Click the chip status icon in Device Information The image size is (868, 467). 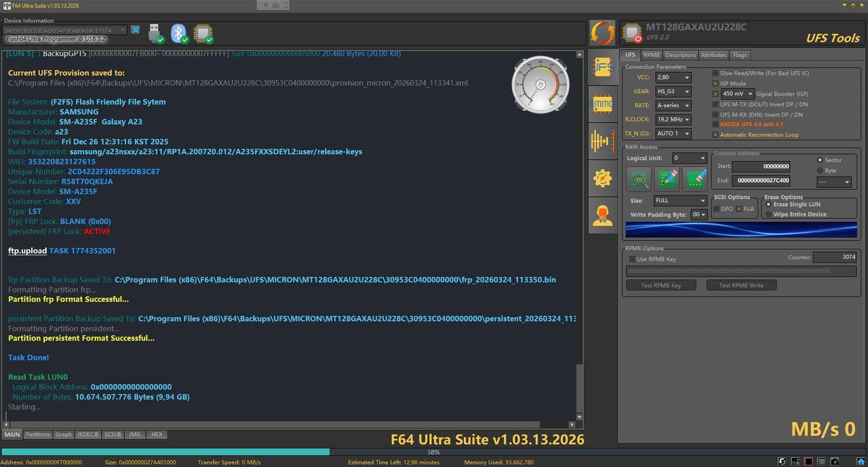(203, 33)
